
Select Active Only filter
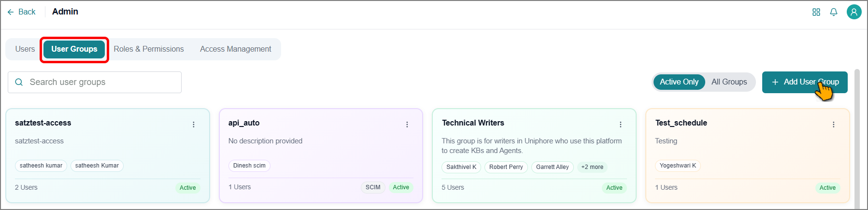pyautogui.click(x=679, y=82)
